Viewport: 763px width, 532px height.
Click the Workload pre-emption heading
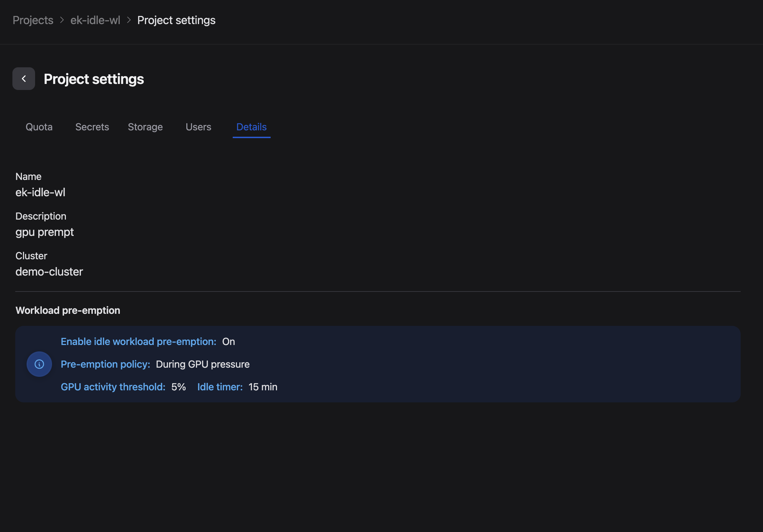tap(68, 310)
